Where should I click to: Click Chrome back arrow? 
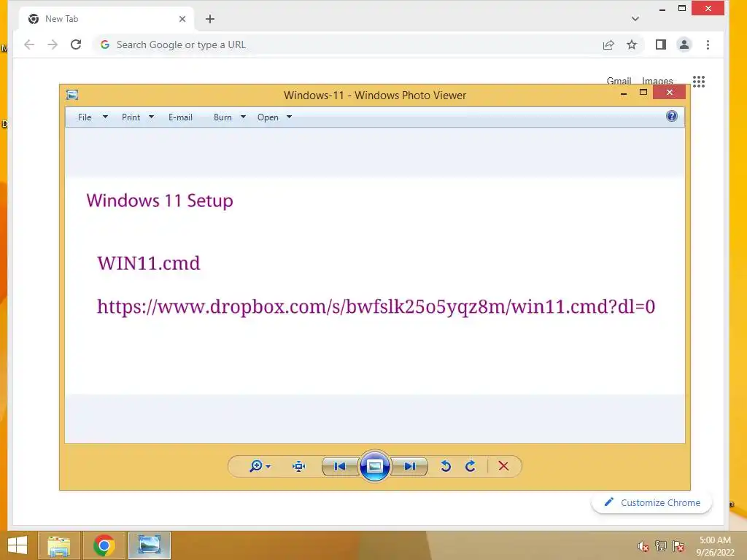[x=29, y=44]
